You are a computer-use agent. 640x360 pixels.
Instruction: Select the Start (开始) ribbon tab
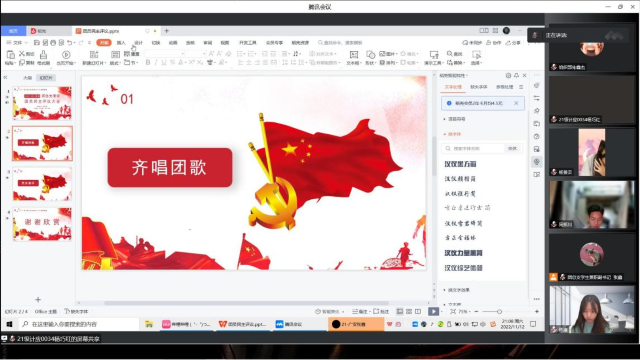click(x=104, y=42)
